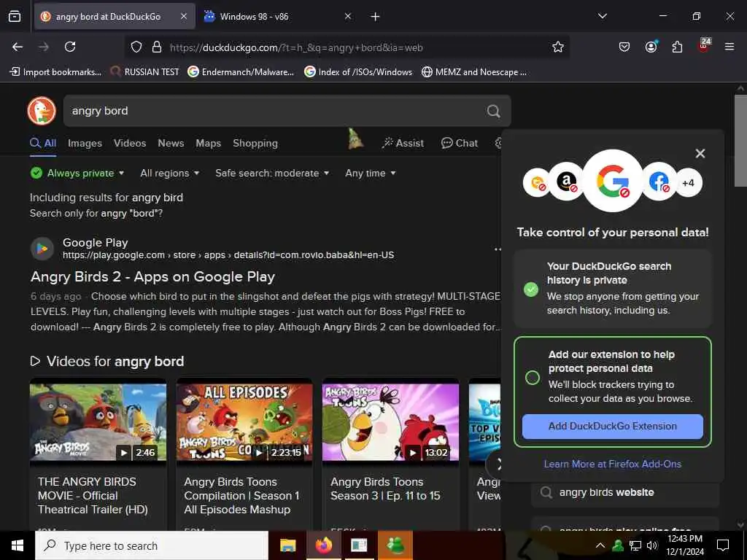The width and height of the screenshot is (747, 560).
Task: Open the Index of /ISOs/Windows bookmark
Action: pyautogui.click(x=358, y=72)
